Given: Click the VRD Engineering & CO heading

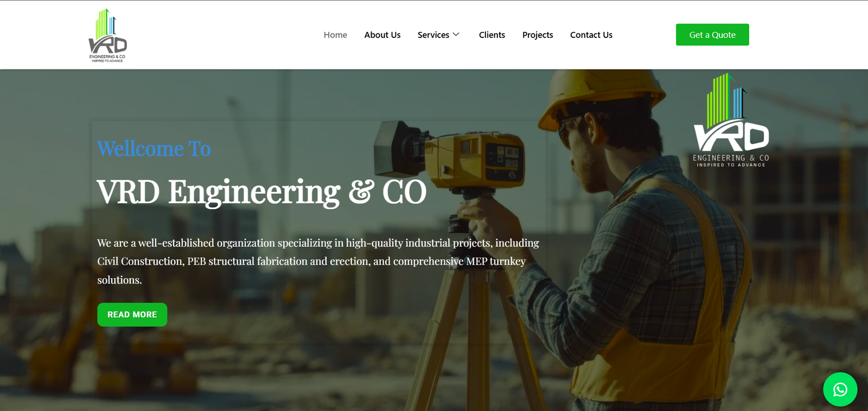Looking at the screenshot, I should (261, 192).
